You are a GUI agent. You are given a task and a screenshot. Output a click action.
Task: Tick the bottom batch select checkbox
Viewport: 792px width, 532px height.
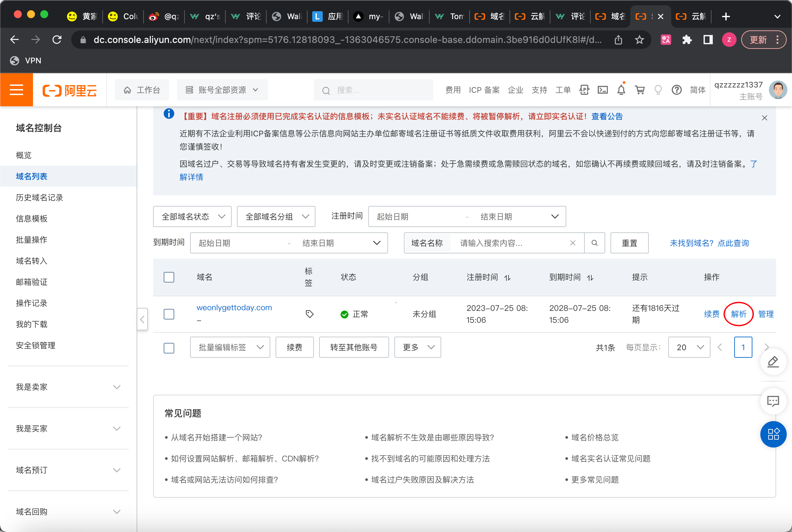(x=169, y=348)
